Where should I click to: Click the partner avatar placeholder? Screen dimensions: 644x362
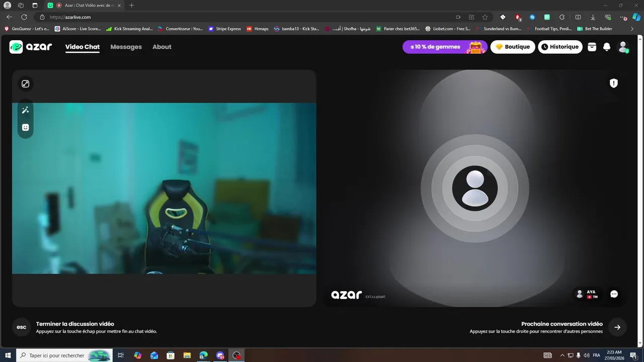(475, 189)
